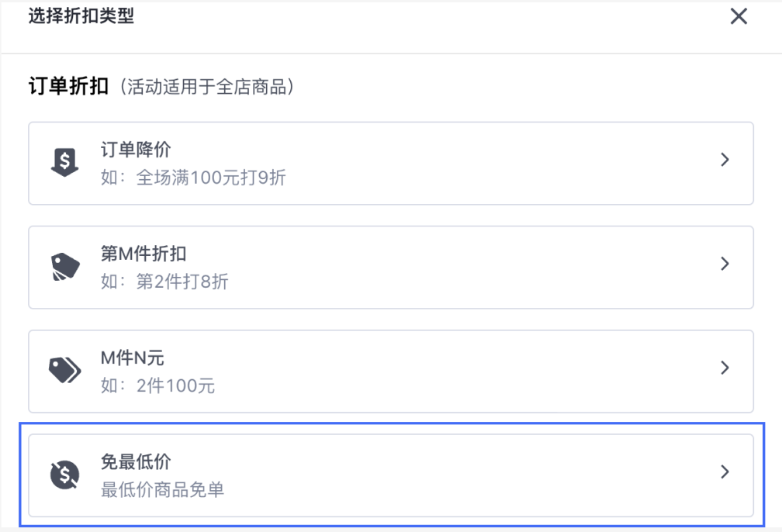The image size is (782, 532).
Task: Click the dollar-down icon for 订单降价
Action: (65, 162)
